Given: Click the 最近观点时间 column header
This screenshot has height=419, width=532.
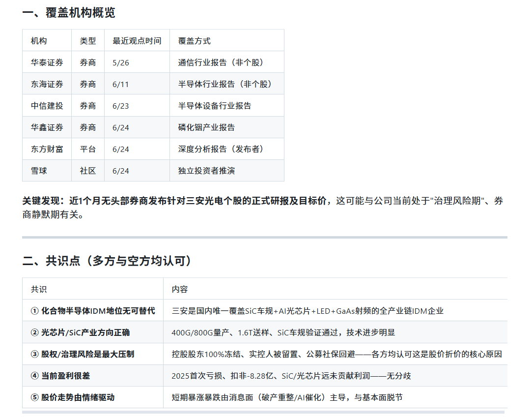Looking at the screenshot, I should click(137, 41).
